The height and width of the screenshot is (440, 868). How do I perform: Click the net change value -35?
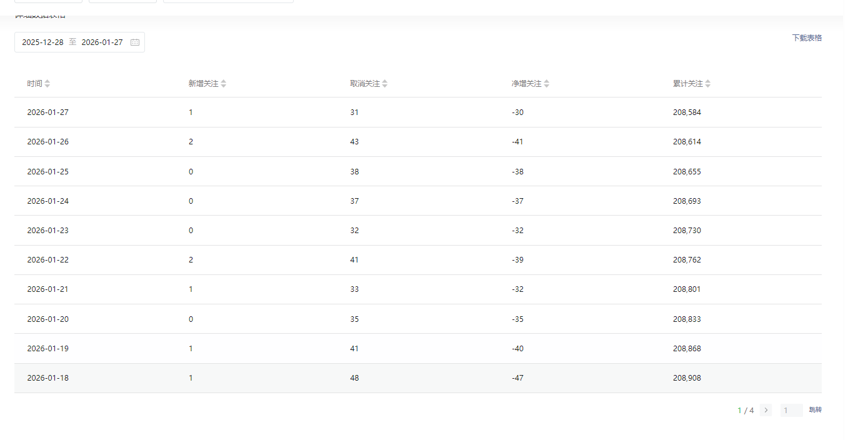517,319
